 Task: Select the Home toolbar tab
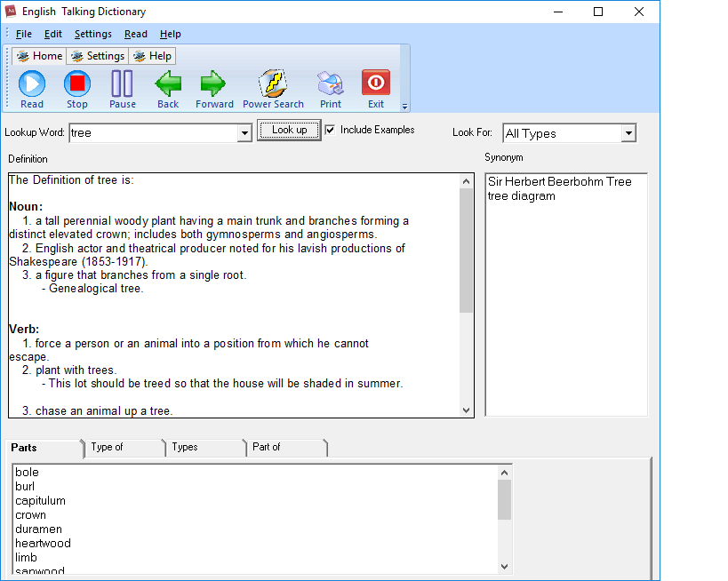(x=39, y=56)
